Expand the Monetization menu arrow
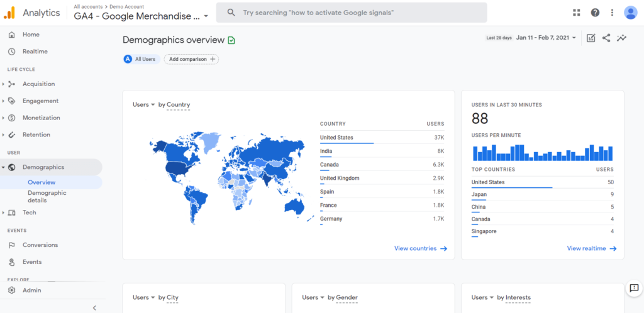Image resolution: width=644 pixels, height=313 pixels. pyautogui.click(x=3, y=118)
